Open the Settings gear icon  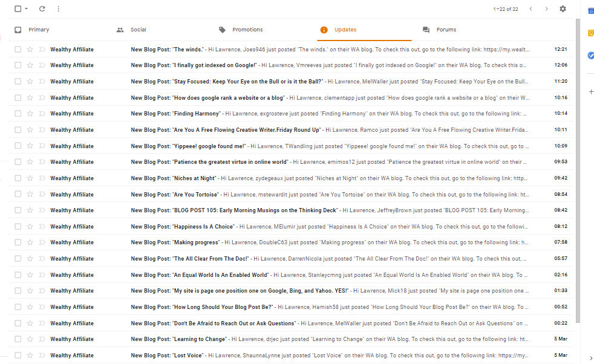(x=563, y=8)
